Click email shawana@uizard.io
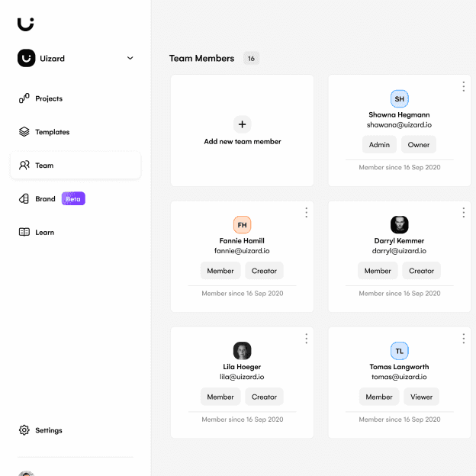Viewport: 476px width, 476px height. tap(399, 125)
